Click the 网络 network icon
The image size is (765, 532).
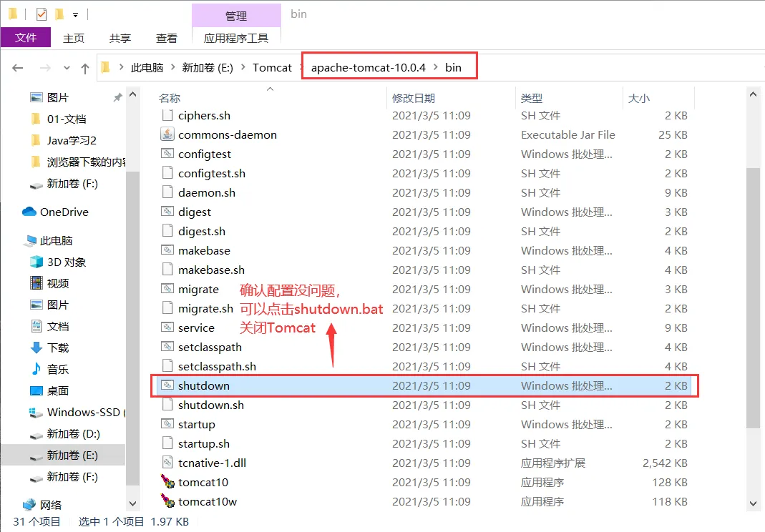click(x=29, y=504)
